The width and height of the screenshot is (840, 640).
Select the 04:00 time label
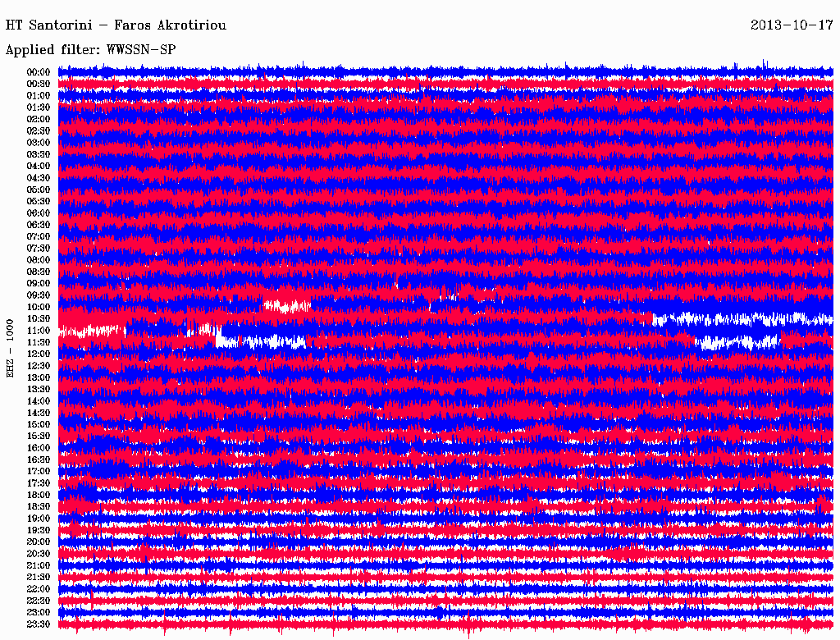[x=39, y=167]
